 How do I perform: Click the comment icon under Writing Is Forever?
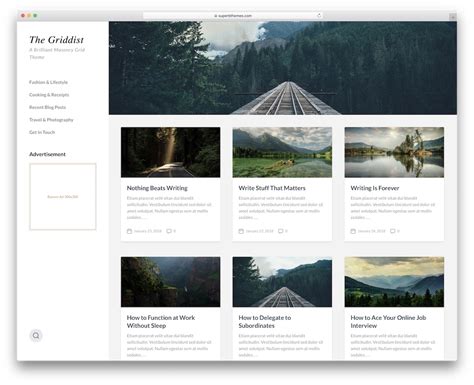393,231
